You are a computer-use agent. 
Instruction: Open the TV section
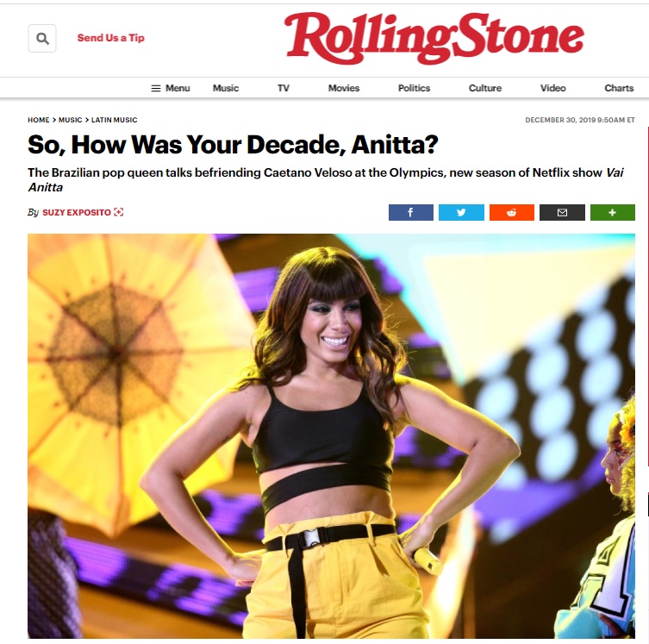click(283, 88)
